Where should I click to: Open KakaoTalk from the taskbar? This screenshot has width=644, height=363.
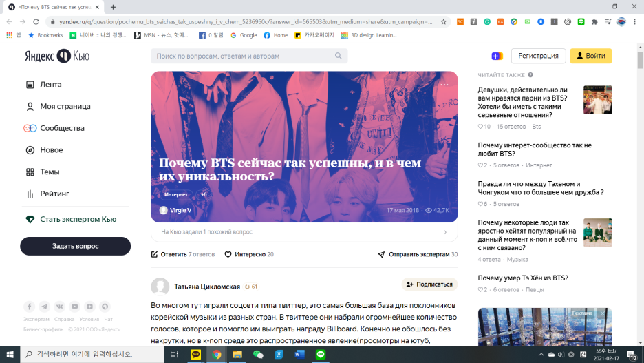196,354
